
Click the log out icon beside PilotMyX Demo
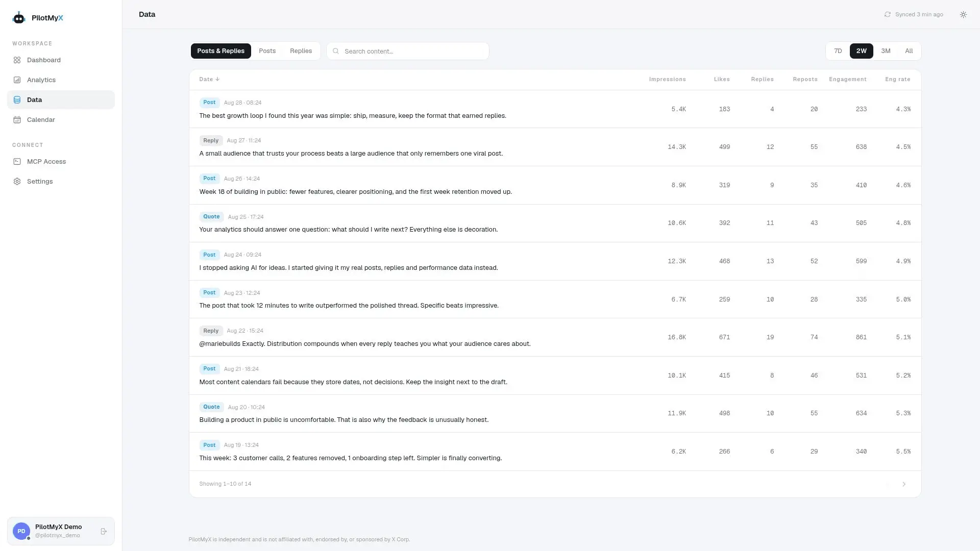coord(104,531)
